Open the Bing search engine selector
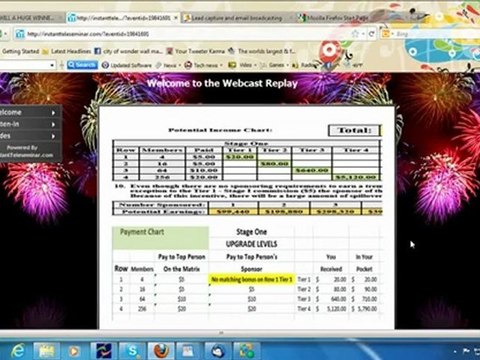The width and height of the screenshot is (480, 360). click(x=387, y=34)
